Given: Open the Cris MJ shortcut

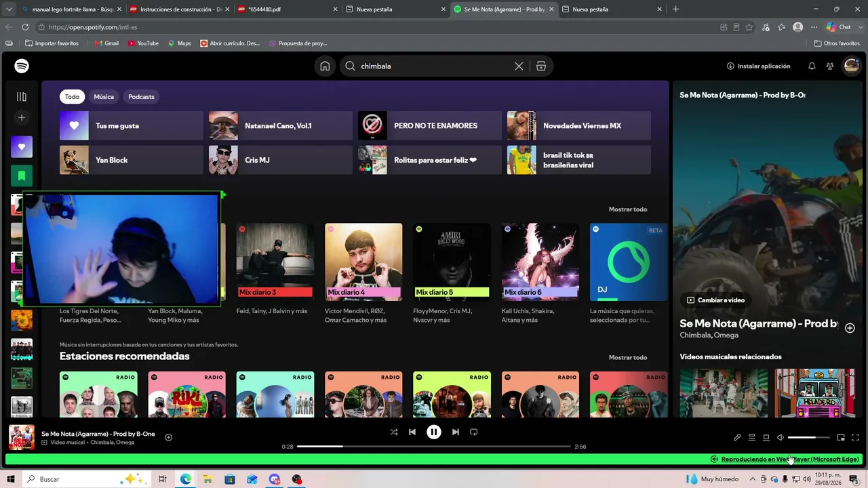Looking at the screenshot, I should 281,160.
